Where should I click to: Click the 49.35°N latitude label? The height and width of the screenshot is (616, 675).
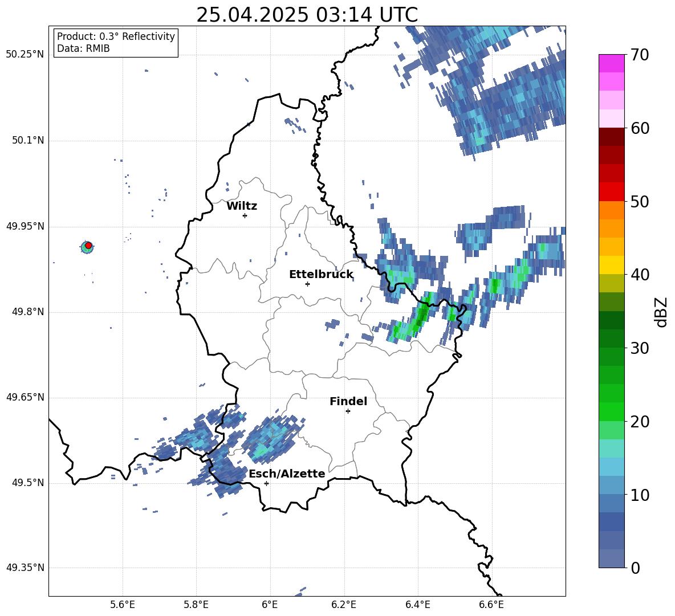pyautogui.click(x=25, y=568)
